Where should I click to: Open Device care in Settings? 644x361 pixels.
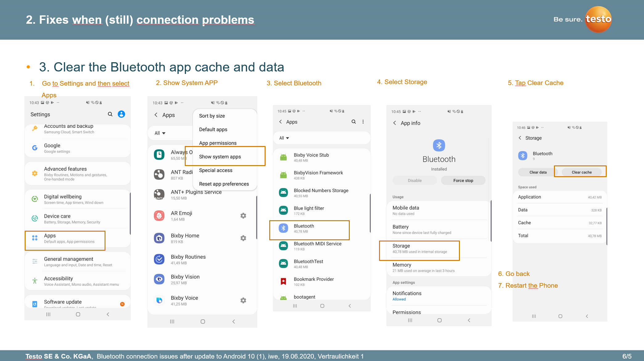77,219
